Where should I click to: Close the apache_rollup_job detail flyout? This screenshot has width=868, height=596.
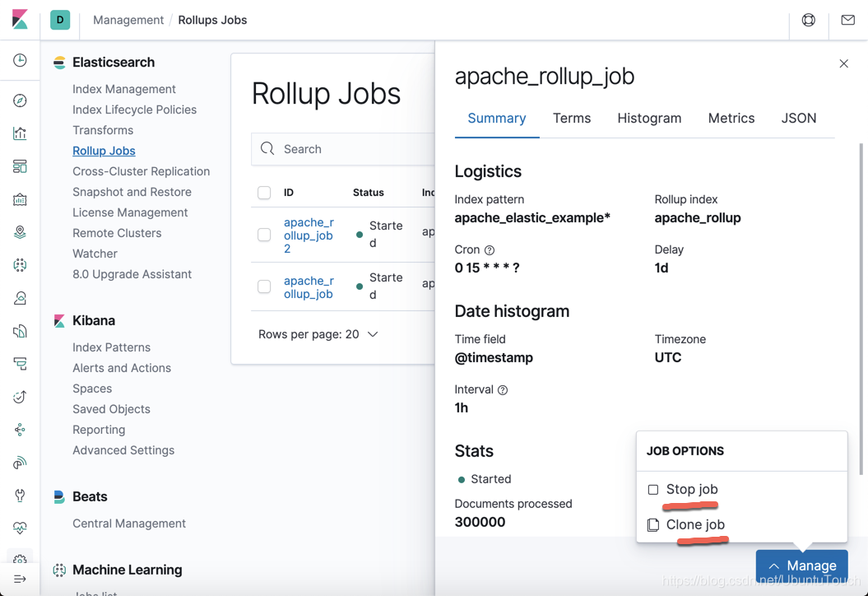[843, 63]
